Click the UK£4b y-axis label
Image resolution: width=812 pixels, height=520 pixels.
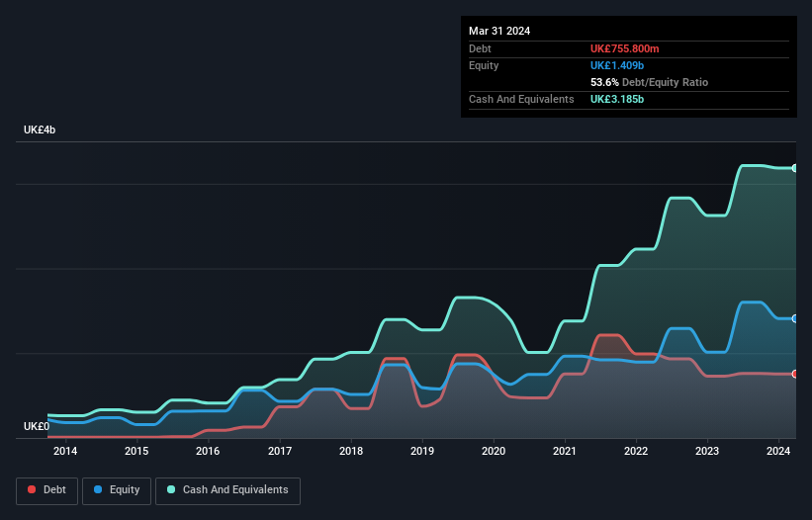point(41,130)
